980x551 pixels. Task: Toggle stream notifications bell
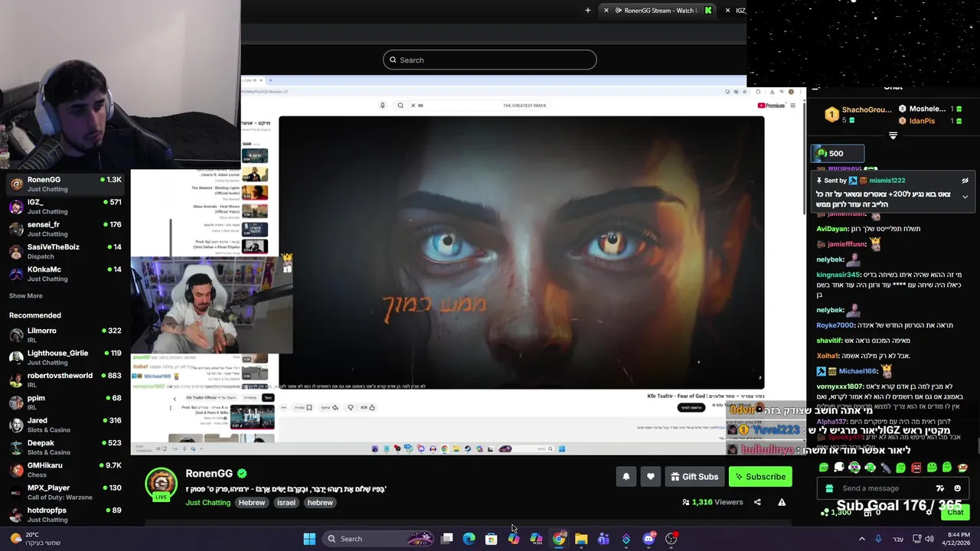(x=626, y=477)
